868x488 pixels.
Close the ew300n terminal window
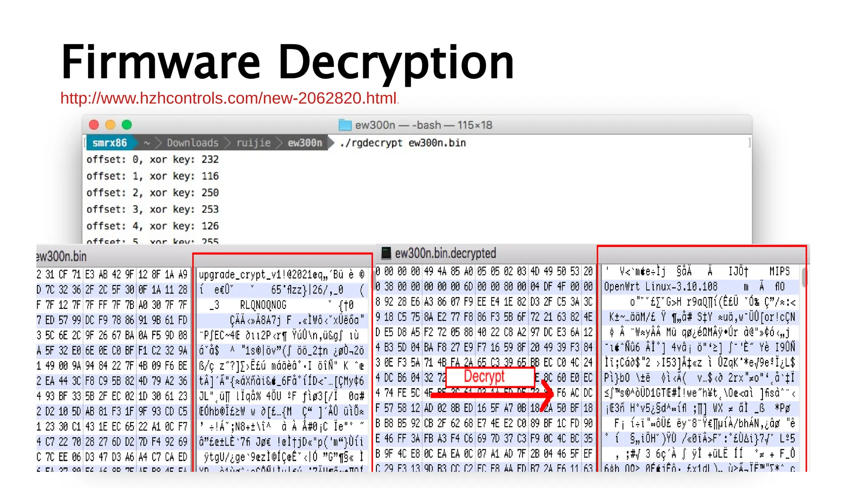click(94, 125)
